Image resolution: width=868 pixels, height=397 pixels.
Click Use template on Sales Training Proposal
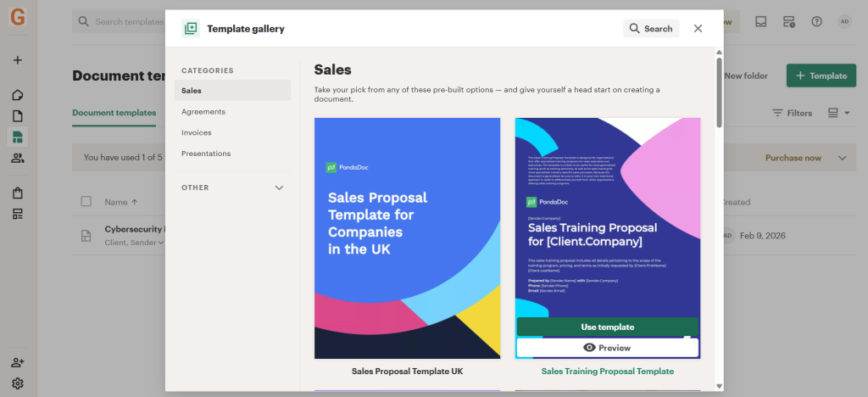607,327
